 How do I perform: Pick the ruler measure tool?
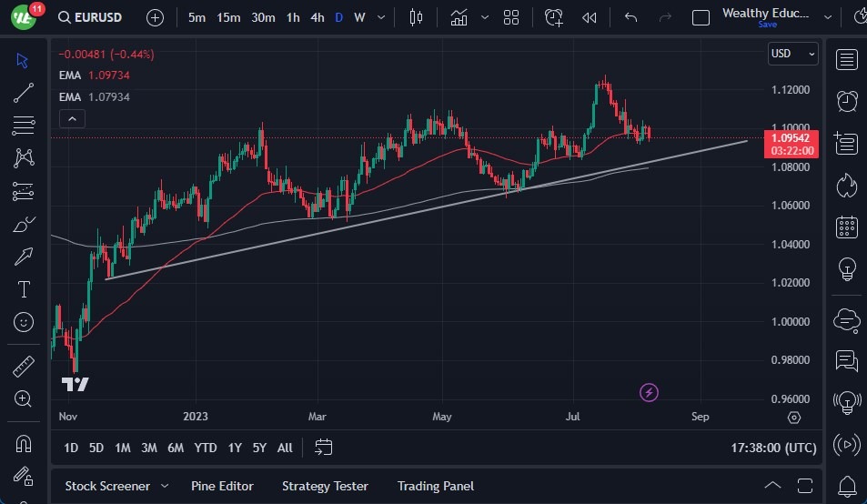24,367
